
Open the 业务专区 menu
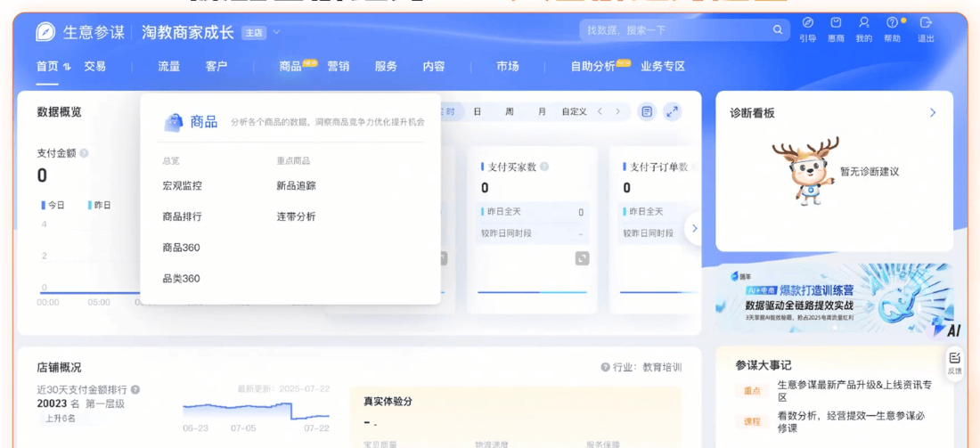[x=663, y=67]
